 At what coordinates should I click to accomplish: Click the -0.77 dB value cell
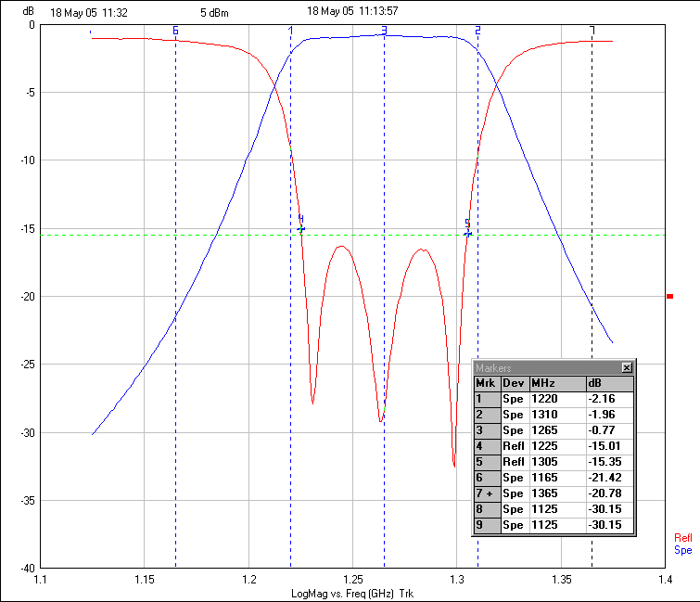[x=610, y=430]
